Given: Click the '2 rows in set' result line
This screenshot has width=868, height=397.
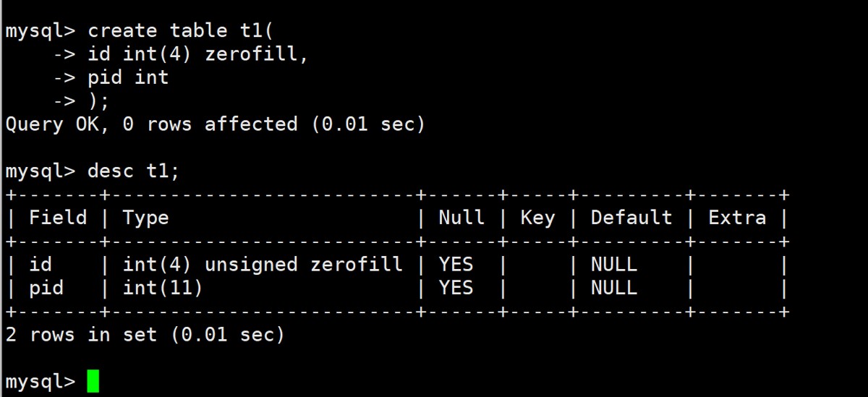Looking at the screenshot, I should click(x=145, y=335).
